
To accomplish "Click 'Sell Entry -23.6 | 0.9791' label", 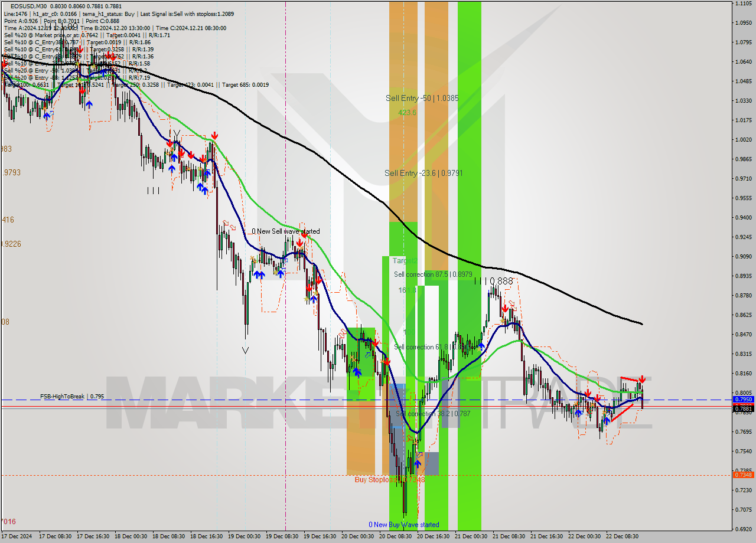I will [423, 173].
